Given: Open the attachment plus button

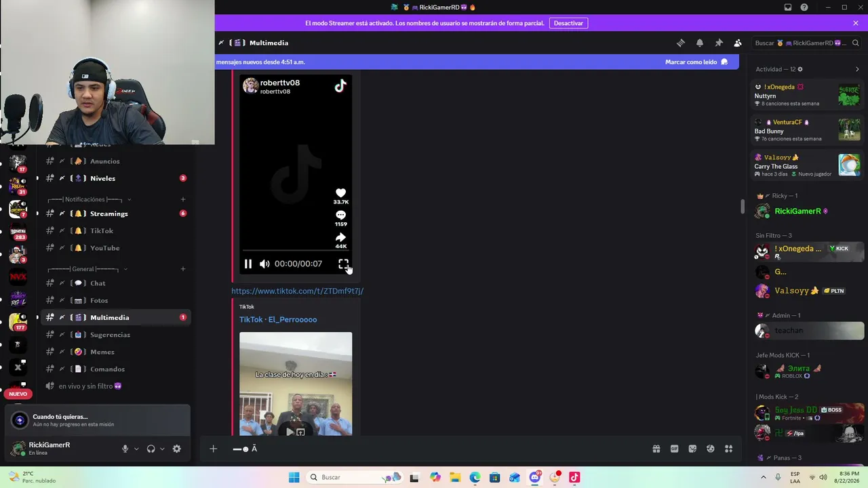Looking at the screenshot, I should (x=213, y=449).
